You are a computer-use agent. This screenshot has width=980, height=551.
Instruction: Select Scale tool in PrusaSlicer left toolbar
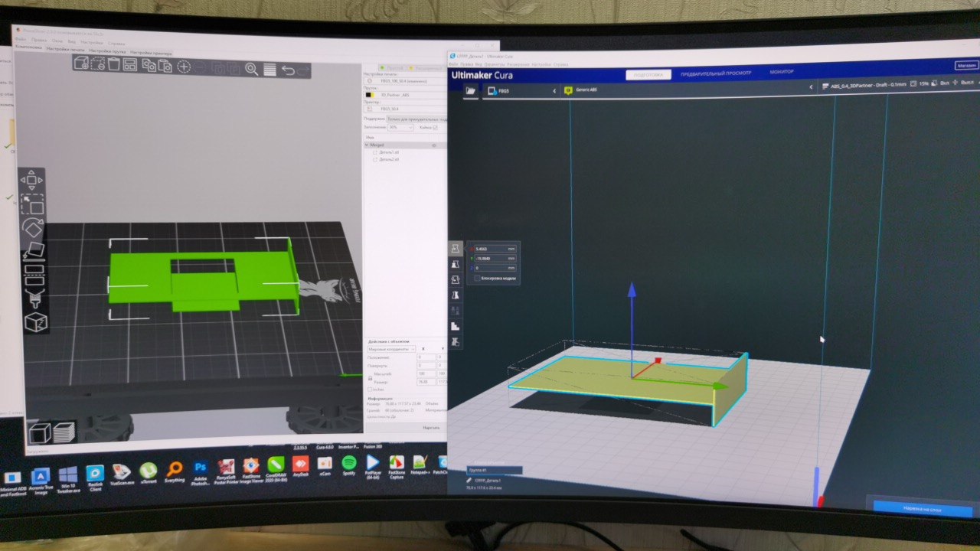coord(32,204)
